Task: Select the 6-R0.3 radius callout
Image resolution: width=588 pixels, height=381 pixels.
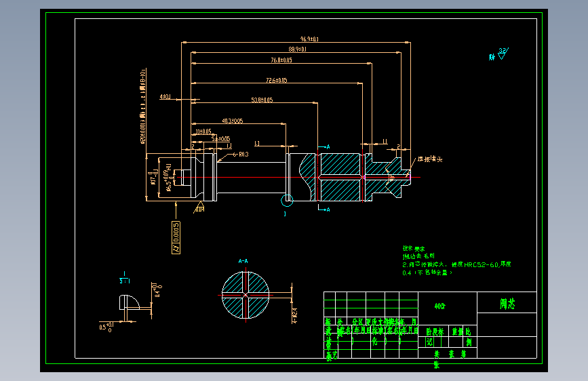Action: pyautogui.click(x=240, y=154)
